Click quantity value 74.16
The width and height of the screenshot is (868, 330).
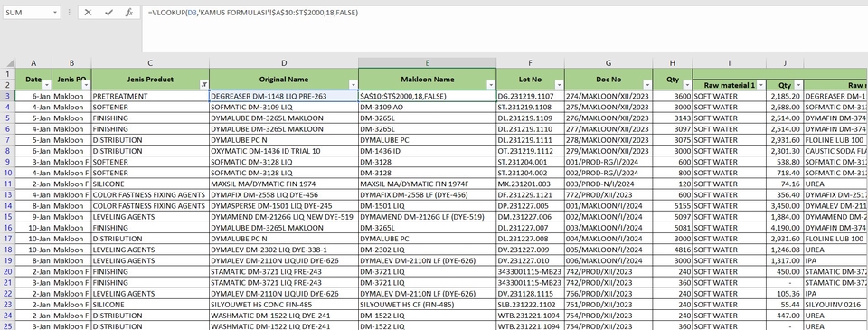(x=785, y=184)
